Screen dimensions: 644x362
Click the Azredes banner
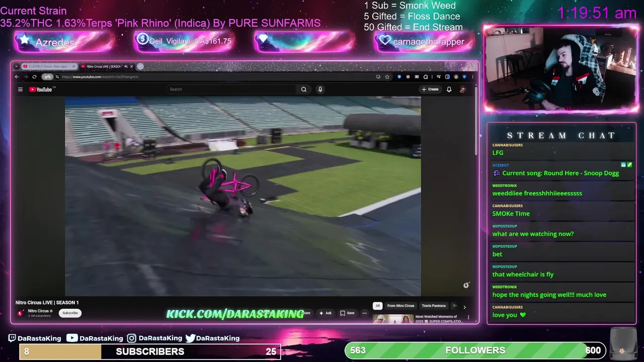tap(64, 42)
